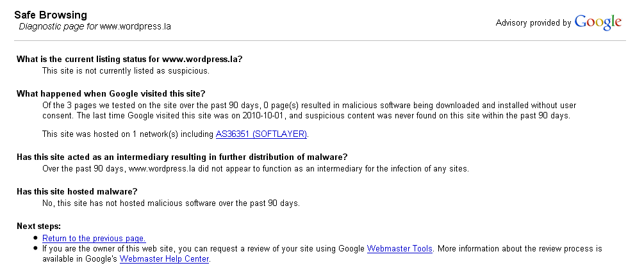Click the intermediary distribution of malware heading
This screenshot has width=644, height=277.
pos(182,157)
